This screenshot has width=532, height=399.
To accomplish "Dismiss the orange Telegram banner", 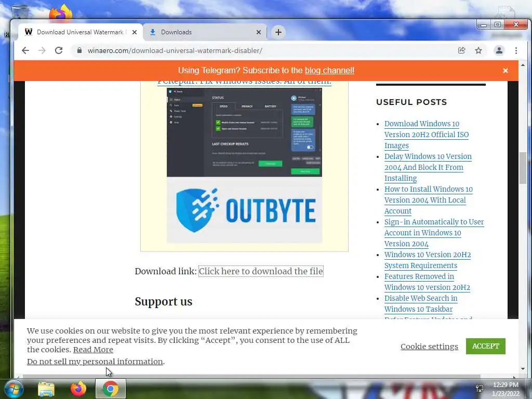I will [505, 71].
